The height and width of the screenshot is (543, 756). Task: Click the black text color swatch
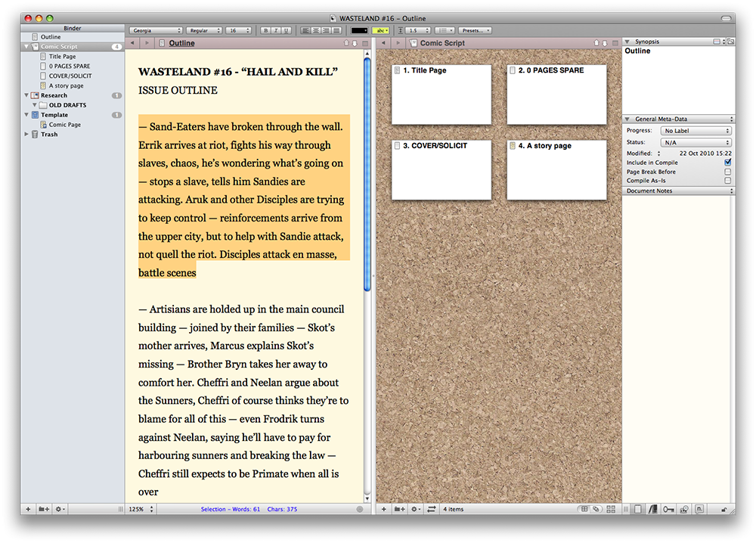[359, 31]
